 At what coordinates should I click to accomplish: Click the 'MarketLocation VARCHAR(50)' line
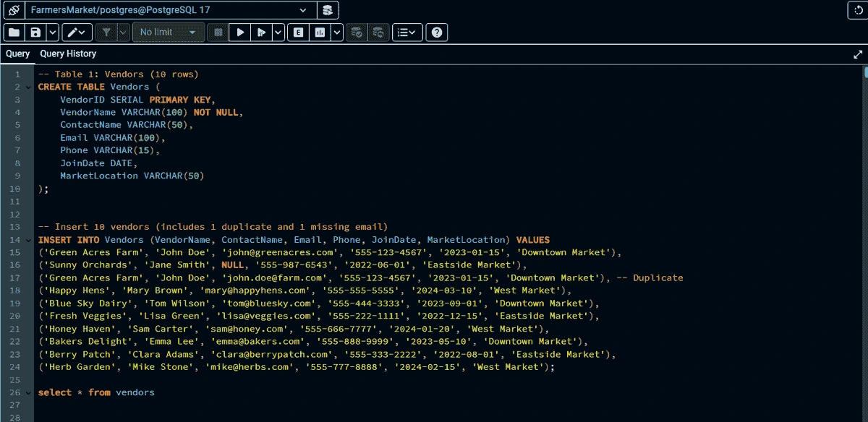(132, 176)
